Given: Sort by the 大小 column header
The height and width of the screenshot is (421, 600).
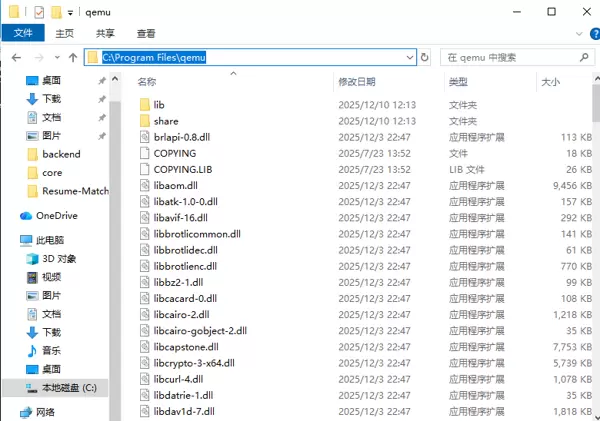Looking at the screenshot, I should [x=550, y=81].
